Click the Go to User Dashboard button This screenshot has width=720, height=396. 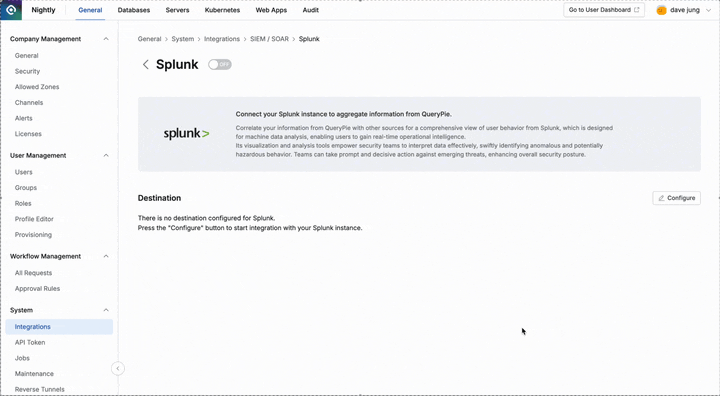(x=604, y=10)
